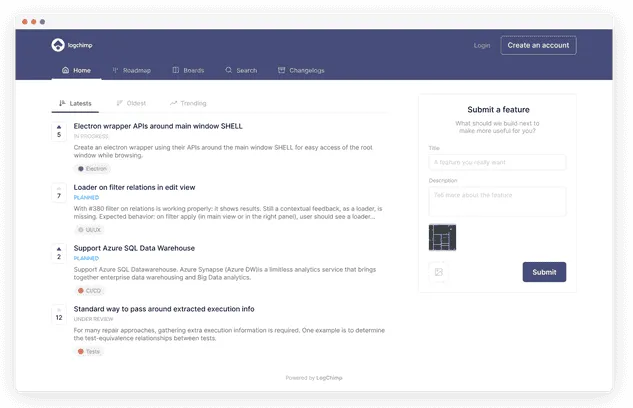This screenshot has height=408, width=633.
Task: Click the Roadmap icon in navigation
Action: [x=115, y=70]
